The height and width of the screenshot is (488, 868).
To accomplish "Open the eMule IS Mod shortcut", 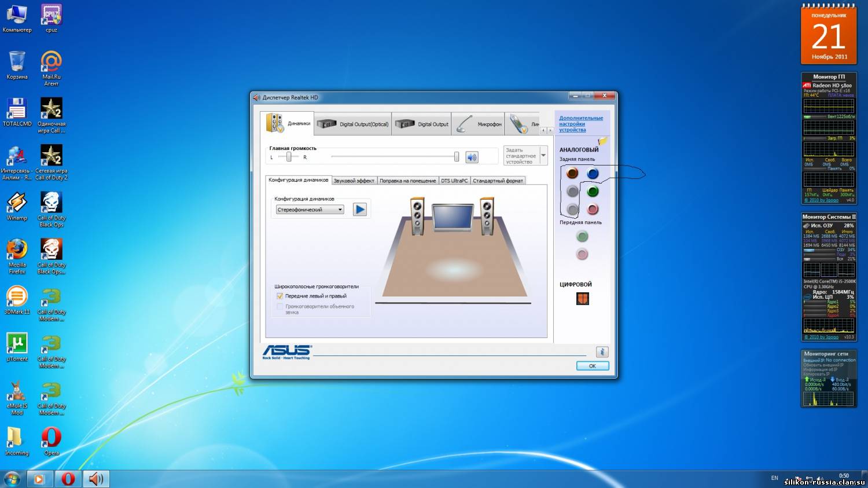I will (17, 398).
